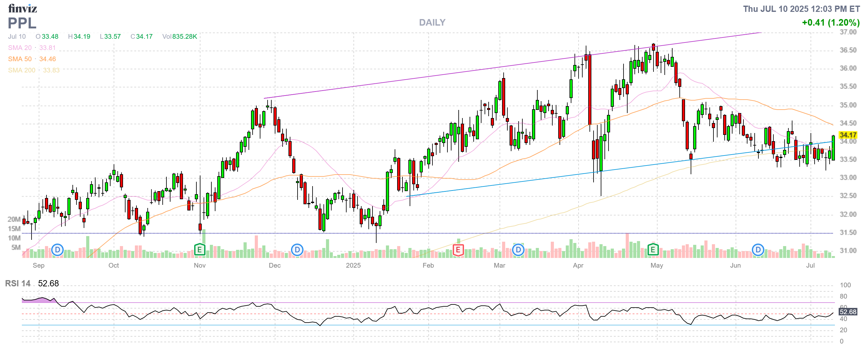Click the November green earnings E marker

[x=200, y=250]
